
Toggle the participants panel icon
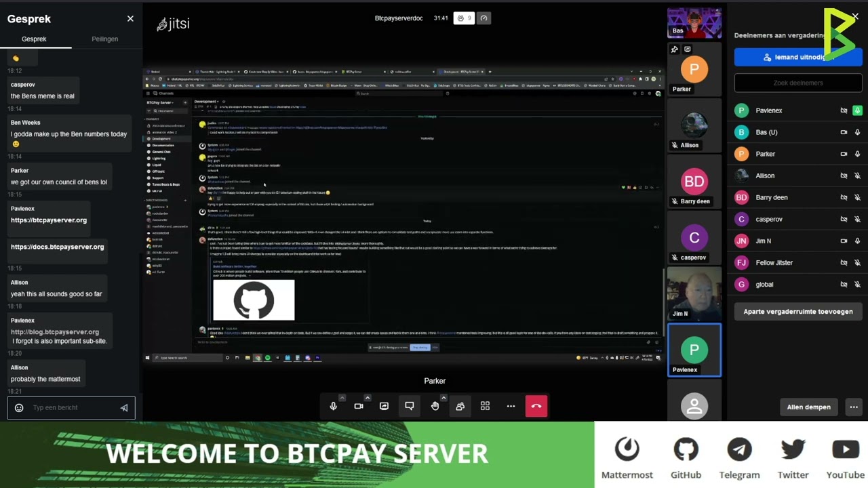[x=460, y=406]
